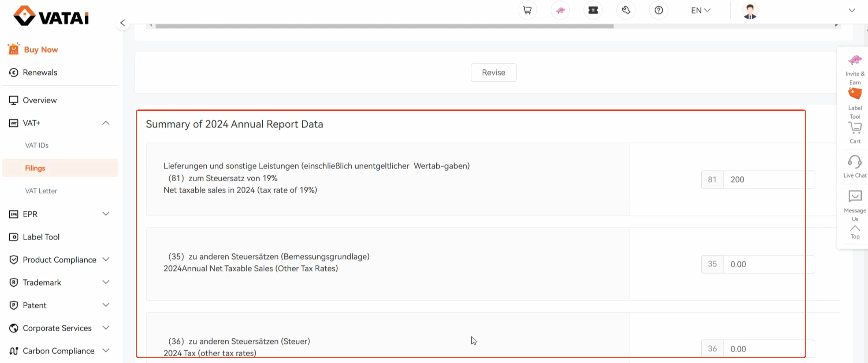Go to Overview in sidebar
The width and height of the screenshot is (868, 363).
point(40,100)
